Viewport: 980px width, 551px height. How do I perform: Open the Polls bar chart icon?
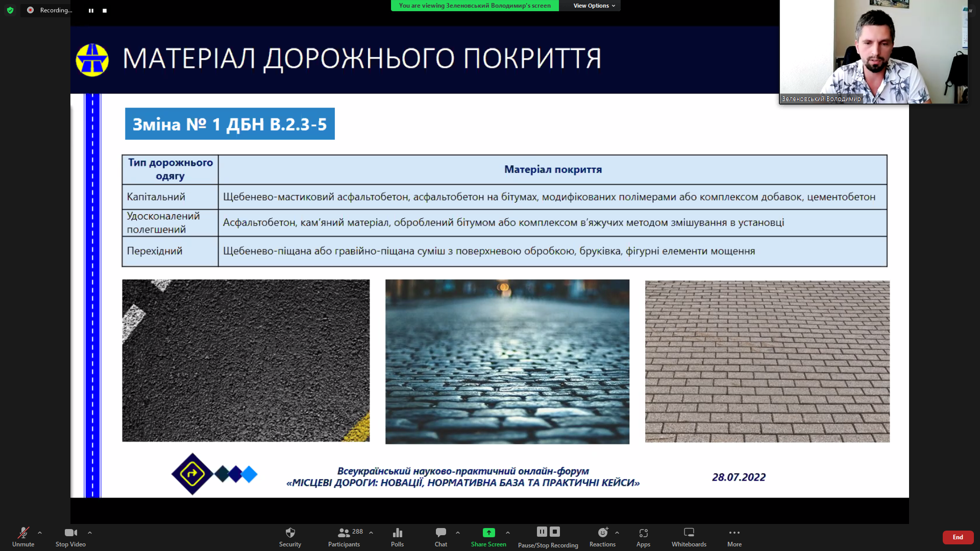(397, 533)
